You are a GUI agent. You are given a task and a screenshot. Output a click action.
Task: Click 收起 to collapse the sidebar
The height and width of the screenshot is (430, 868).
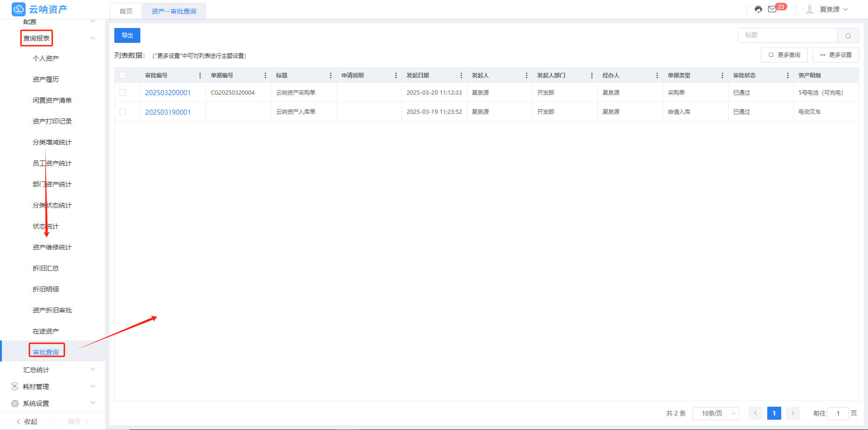click(x=27, y=421)
